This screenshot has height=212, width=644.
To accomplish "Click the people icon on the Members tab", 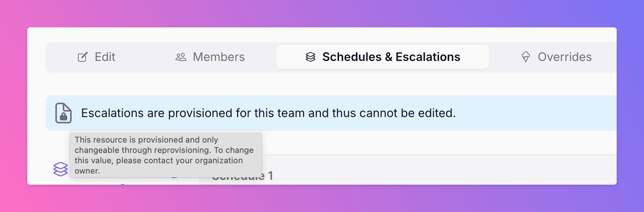I will [x=181, y=57].
